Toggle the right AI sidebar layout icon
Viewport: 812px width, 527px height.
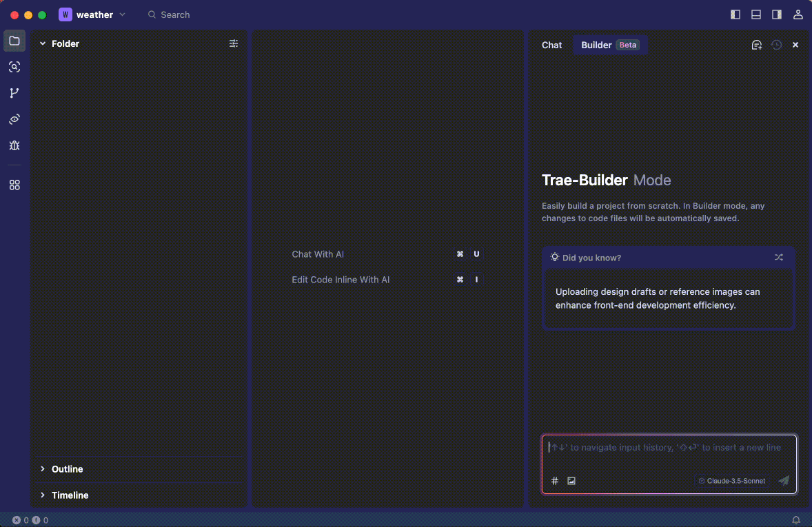point(777,14)
